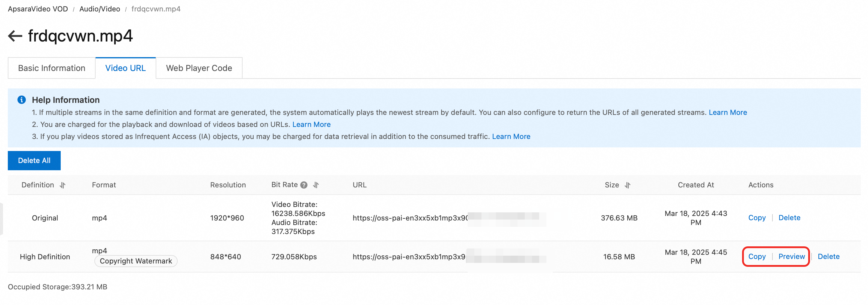Open Learn More about playback charges

311,125
